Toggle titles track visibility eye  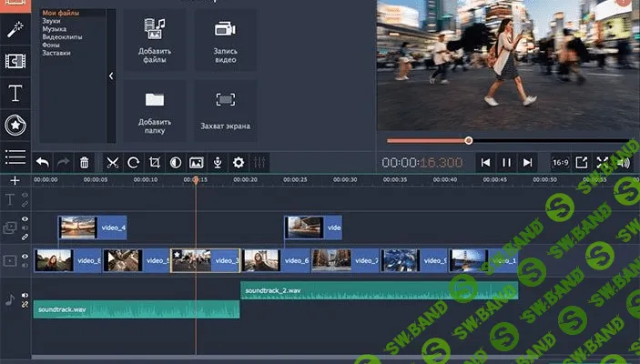25,195
